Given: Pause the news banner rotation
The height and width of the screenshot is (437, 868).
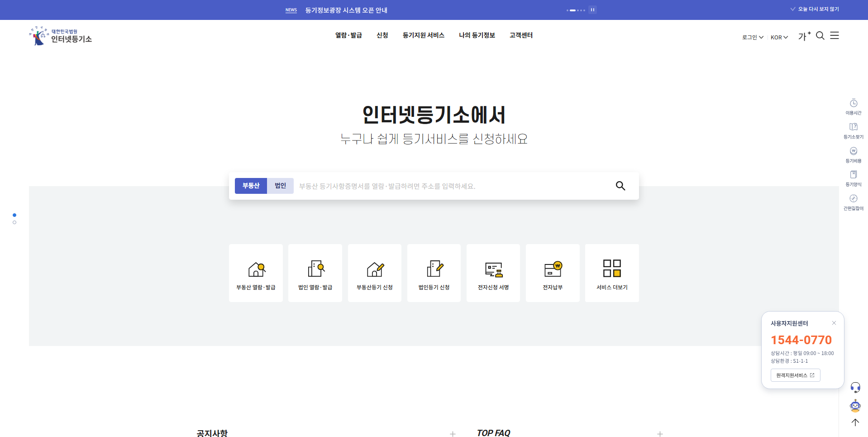Looking at the screenshot, I should coord(592,10).
